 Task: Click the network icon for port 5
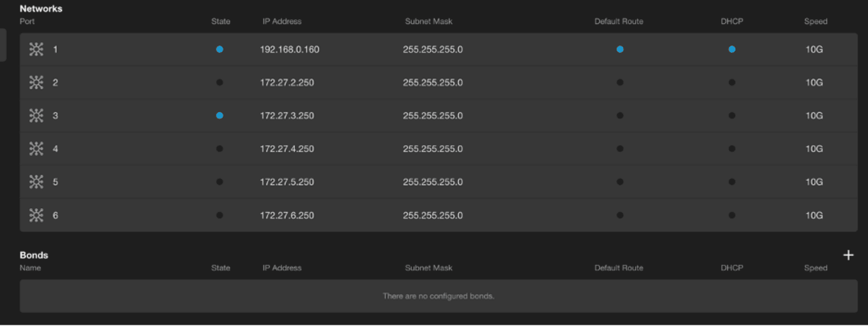pyautogui.click(x=36, y=182)
